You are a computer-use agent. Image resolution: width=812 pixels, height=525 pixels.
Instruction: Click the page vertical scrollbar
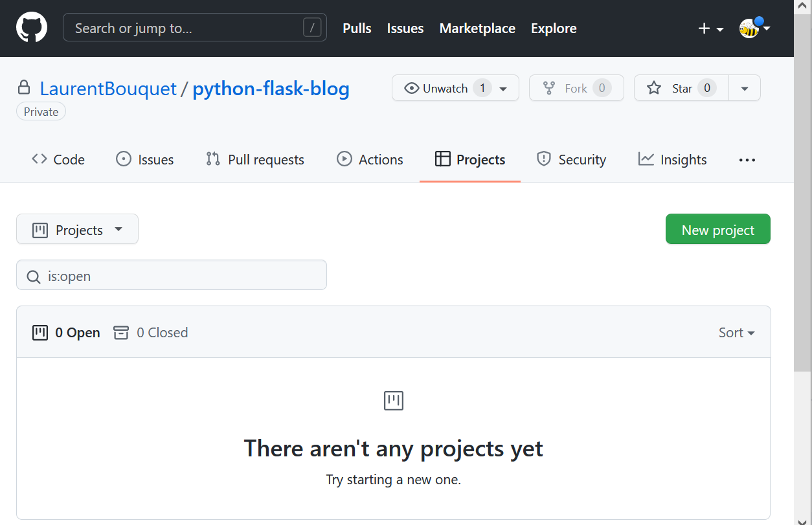coord(802,194)
